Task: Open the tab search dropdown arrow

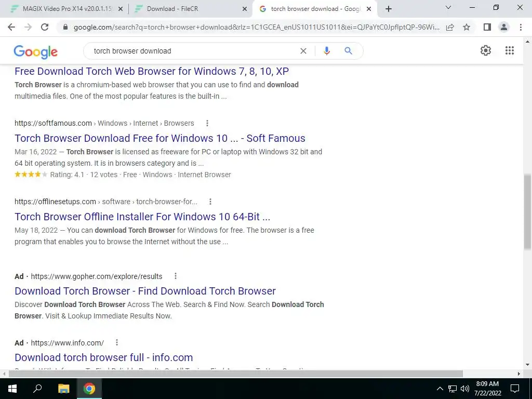Action: tap(448, 7)
